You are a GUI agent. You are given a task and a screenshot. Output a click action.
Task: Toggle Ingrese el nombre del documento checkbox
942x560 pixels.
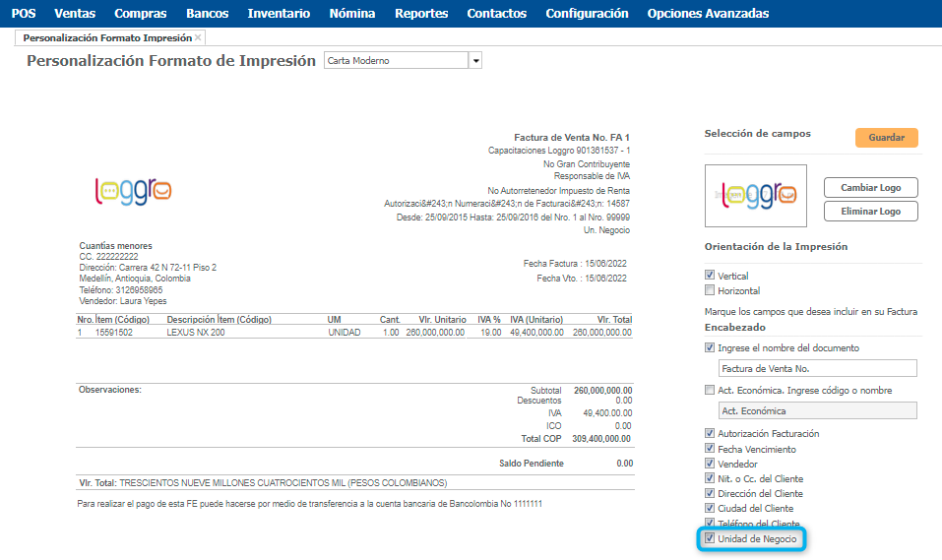710,347
